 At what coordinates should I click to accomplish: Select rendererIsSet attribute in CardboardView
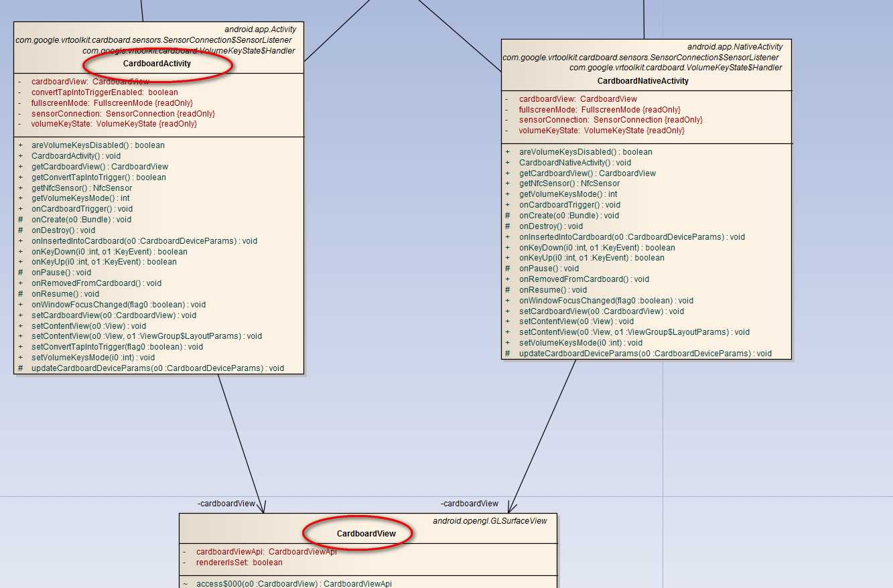(x=239, y=563)
